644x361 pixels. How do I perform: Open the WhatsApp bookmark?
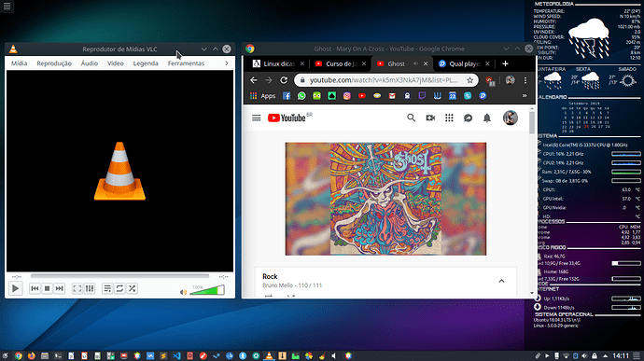301,96
